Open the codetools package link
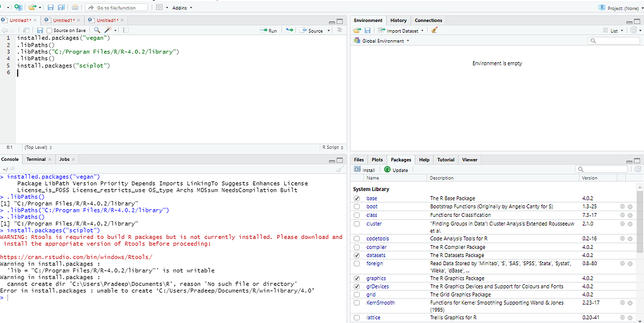The height and width of the screenshot is (323, 644). click(377, 238)
